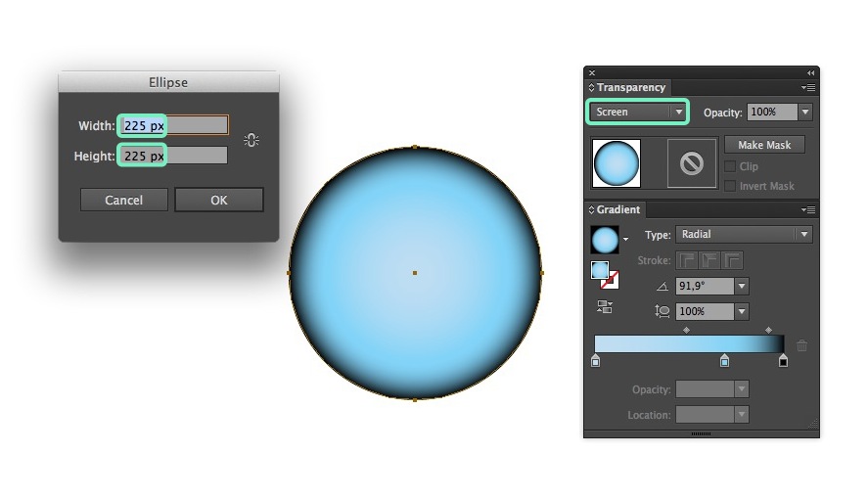Screen dimensions: 868x499
Task: Select the Fill box in Gradient panel
Action: click(x=600, y=270)
